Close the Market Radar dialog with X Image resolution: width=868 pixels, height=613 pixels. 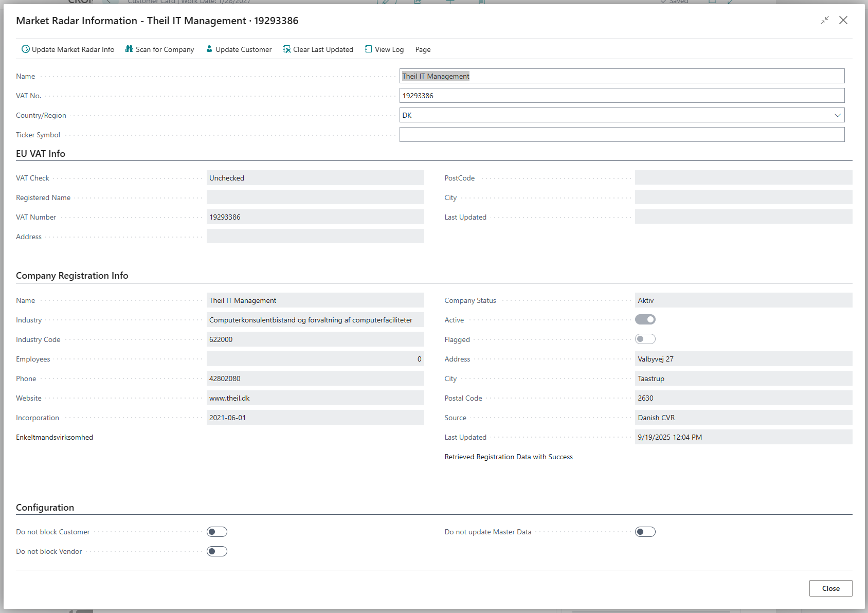pyautogui.click(x=843, y=21)
